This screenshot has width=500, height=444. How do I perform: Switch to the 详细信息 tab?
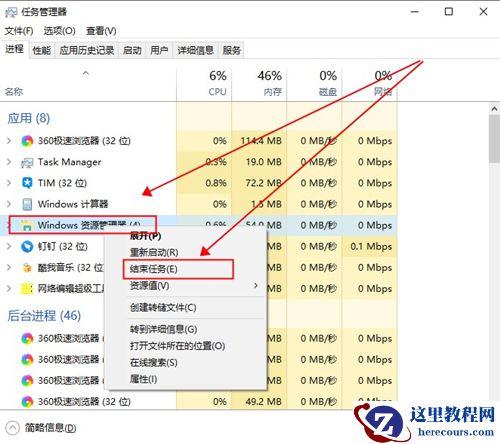point(195,50)
